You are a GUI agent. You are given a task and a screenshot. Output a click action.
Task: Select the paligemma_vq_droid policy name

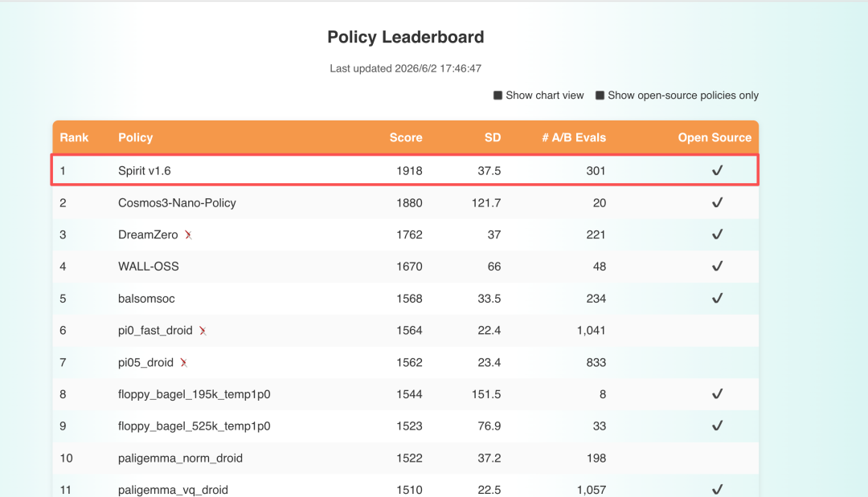pos(174,490)
